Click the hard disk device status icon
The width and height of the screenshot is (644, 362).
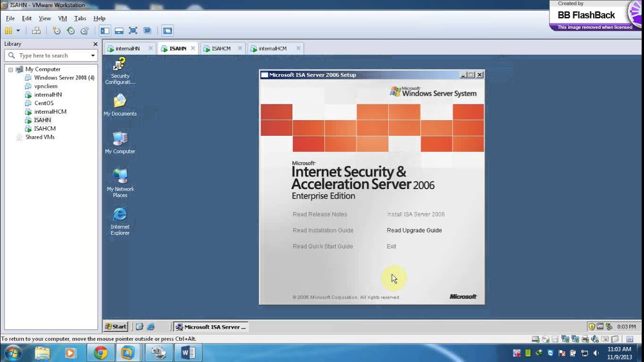pos(536,339)
